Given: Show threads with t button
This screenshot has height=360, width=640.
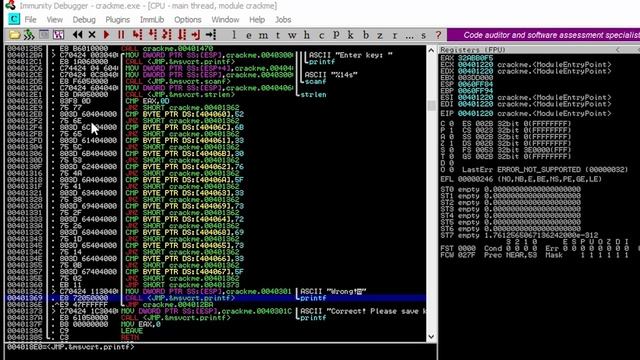Looking at the screenshot, I should [x=278, y=35].
